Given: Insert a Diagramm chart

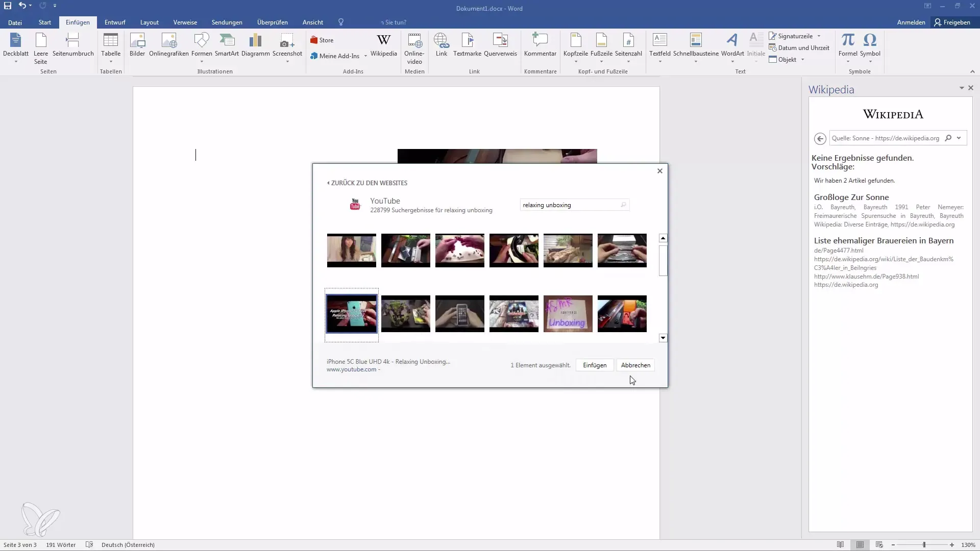Looking at the screenshot, I should pos(255,45).
